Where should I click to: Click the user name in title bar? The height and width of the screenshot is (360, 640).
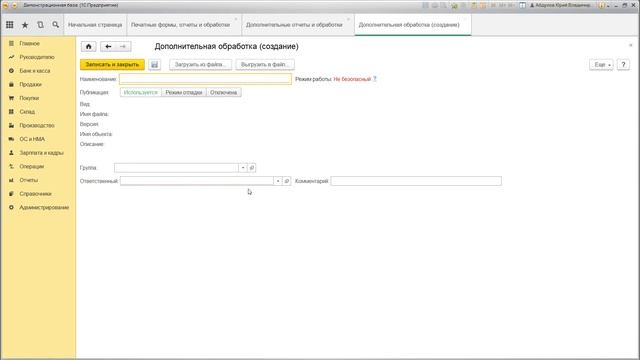[x=562, y=5]
